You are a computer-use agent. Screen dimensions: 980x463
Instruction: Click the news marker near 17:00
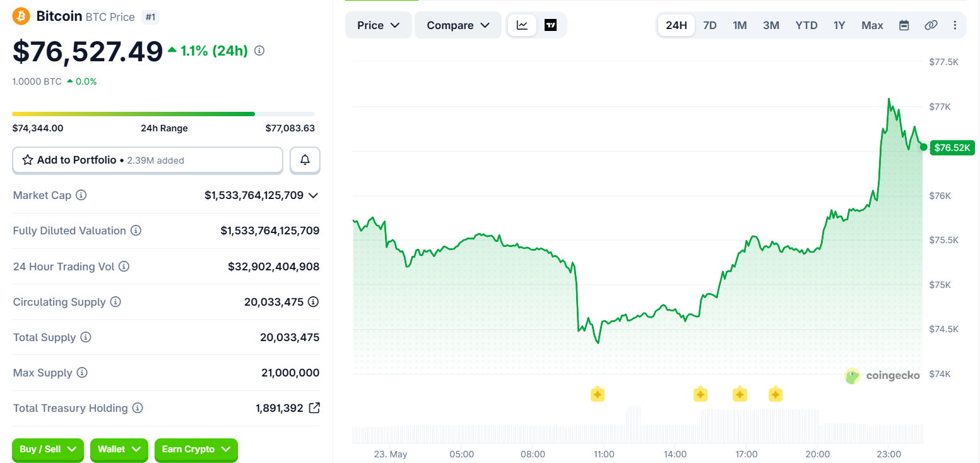coord(740,395)
